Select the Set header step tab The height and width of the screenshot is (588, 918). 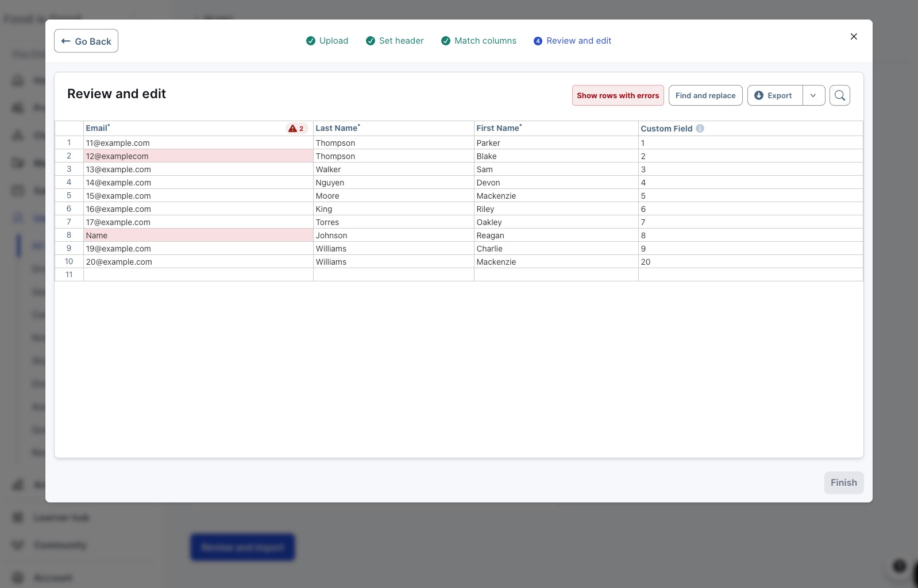tap(395, 41)
